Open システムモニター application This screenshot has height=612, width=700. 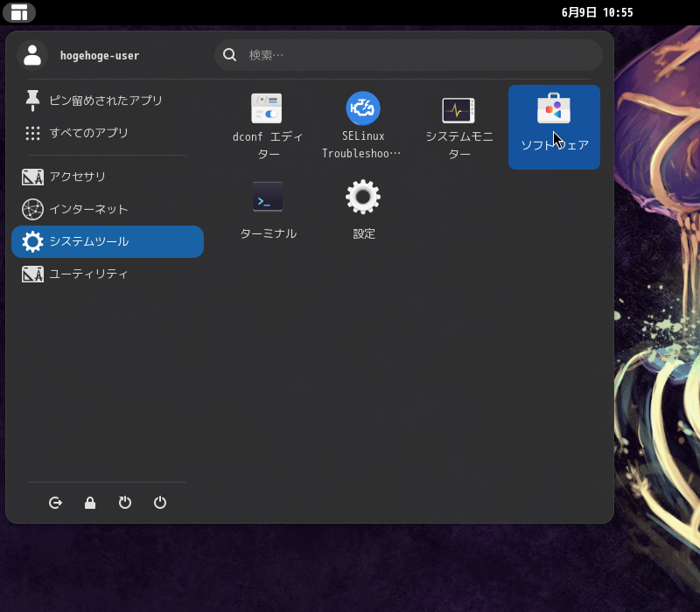458,127
